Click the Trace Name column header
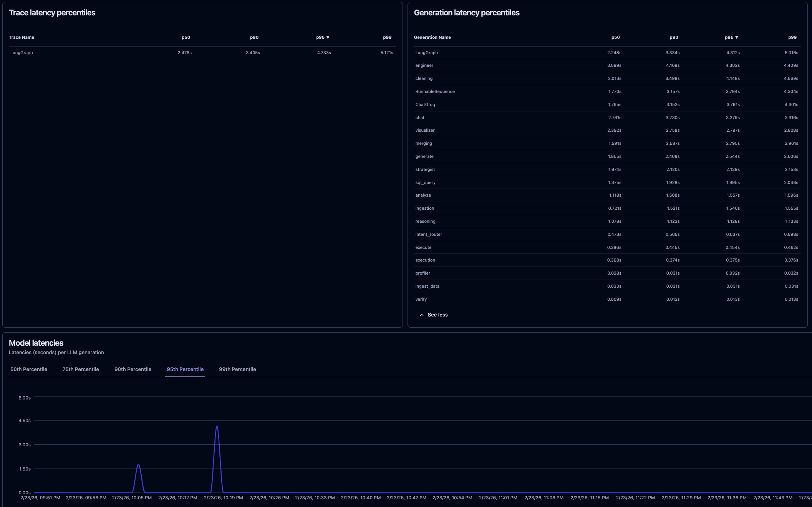Image resolution: width=812 pixels, height=507 pixels. 22,37
